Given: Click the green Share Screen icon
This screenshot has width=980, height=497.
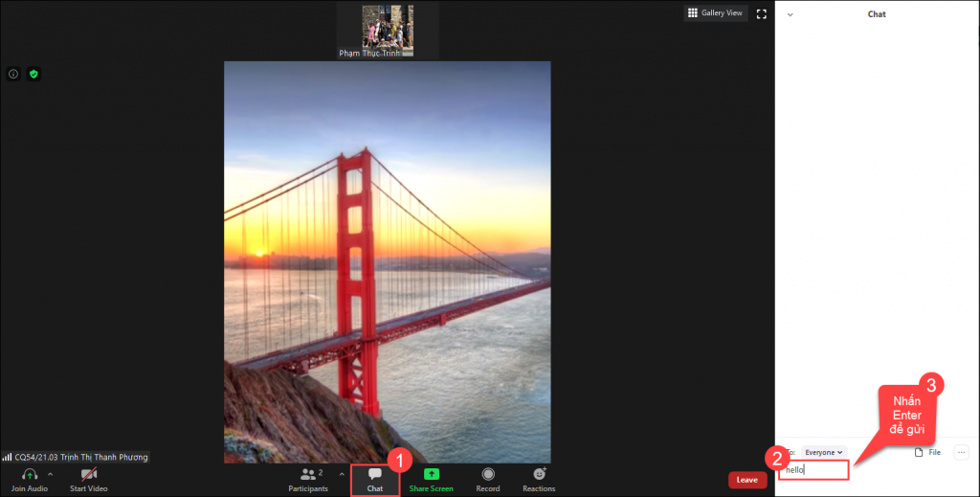Looking at the screenshot, I should (431, 474).
